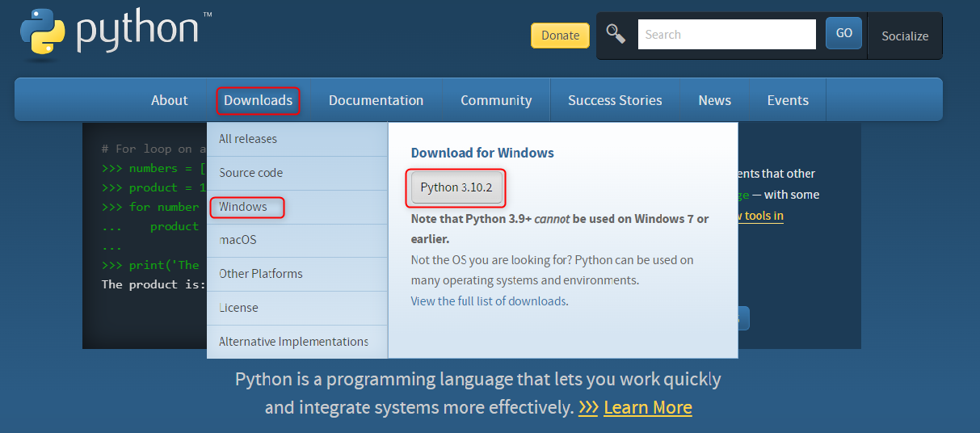Click the 'The product is:' code output line
Viewport: 980px width, 433px height.
click(154, 284)
